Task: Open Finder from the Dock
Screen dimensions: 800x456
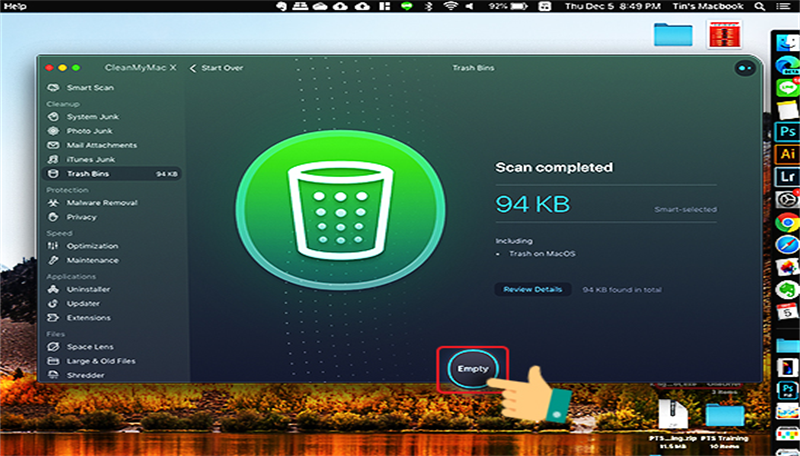Action: 788,42
